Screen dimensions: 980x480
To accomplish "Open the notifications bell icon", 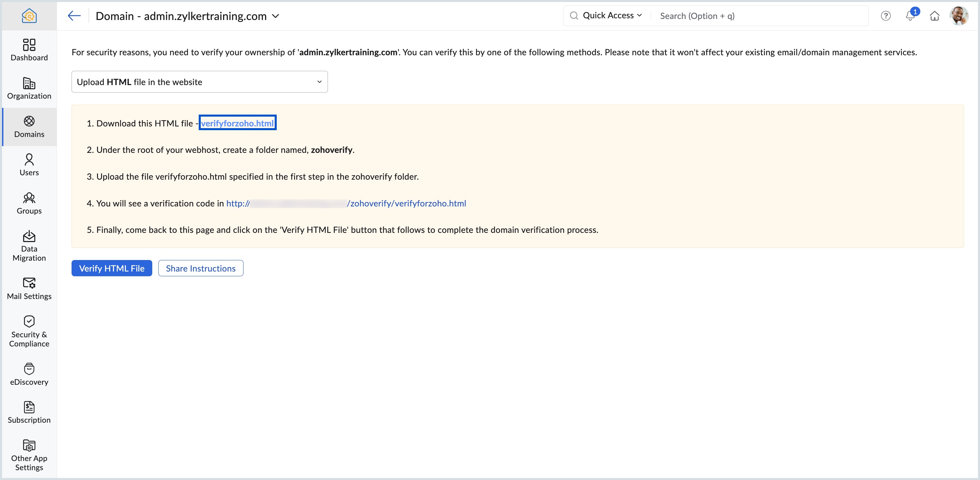I will pyautogui.click(x=910, y=16).
